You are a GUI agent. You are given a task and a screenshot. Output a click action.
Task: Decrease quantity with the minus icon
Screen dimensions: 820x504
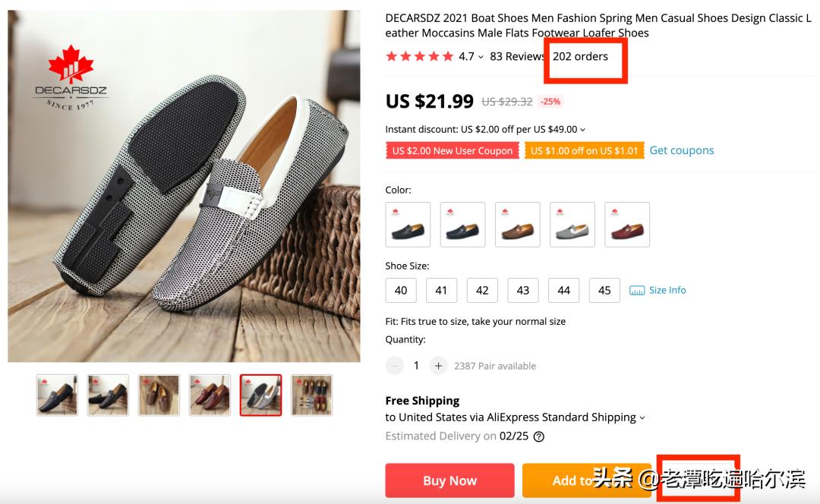click(395, 366)
